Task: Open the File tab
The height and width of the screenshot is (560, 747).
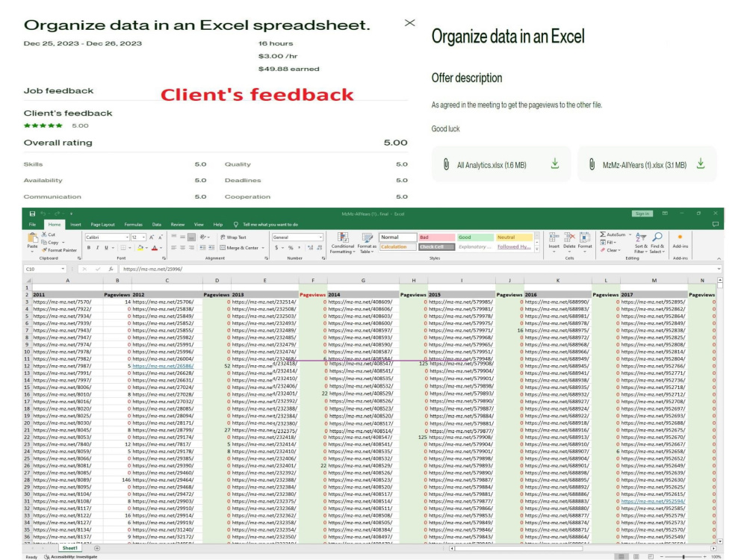Action: (x=32, y=224)
